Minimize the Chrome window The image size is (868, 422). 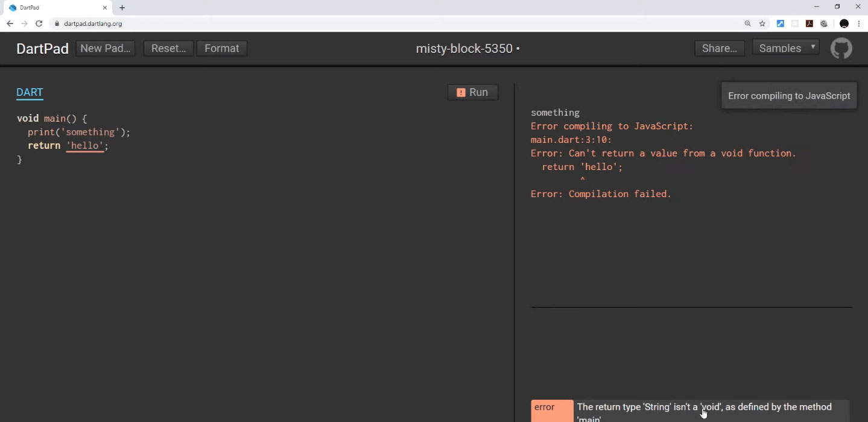(x=817, y=7)
